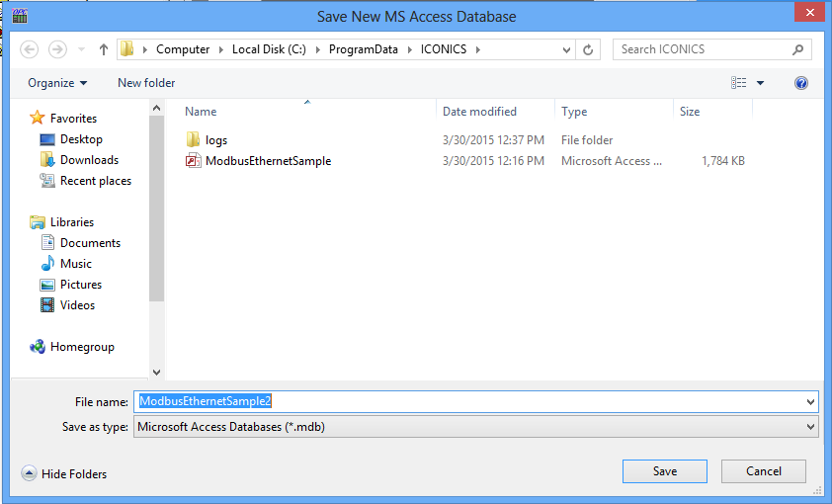Click the Up one level arrow
The width and height of the screenshot is (832, 504).
[x=104, y=49]
